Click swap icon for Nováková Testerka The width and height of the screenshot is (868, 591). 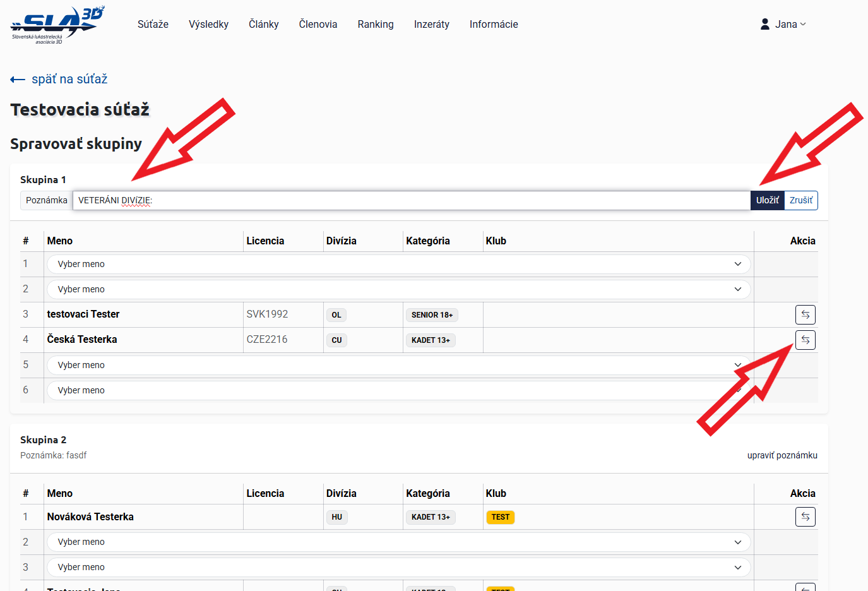point(805,516)
